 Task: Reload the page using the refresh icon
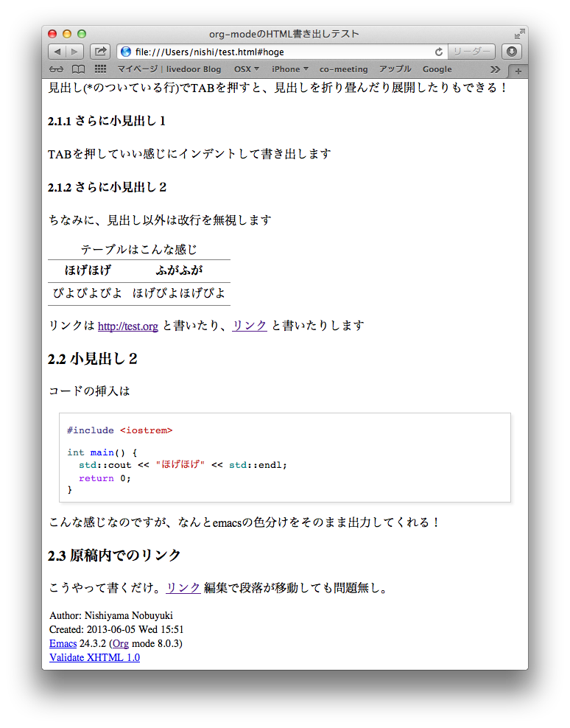point(439,52)
